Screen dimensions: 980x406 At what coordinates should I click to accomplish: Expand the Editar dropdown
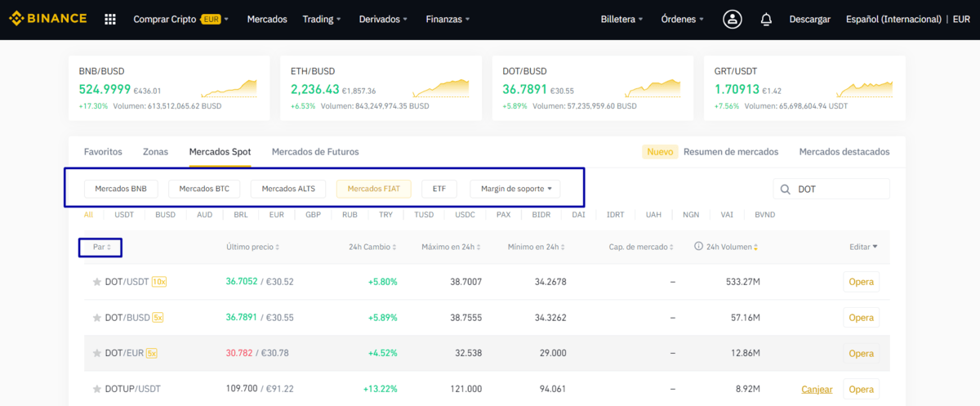click(863, 247)
